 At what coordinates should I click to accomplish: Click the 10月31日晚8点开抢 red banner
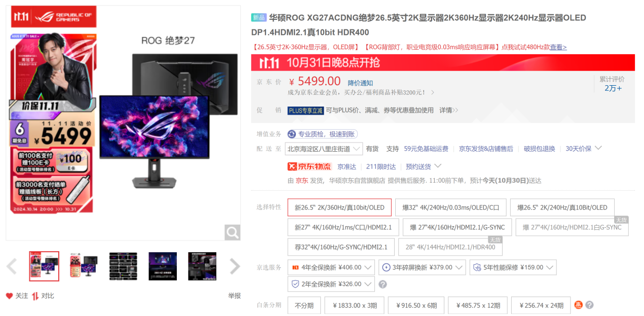click(443, 63)
